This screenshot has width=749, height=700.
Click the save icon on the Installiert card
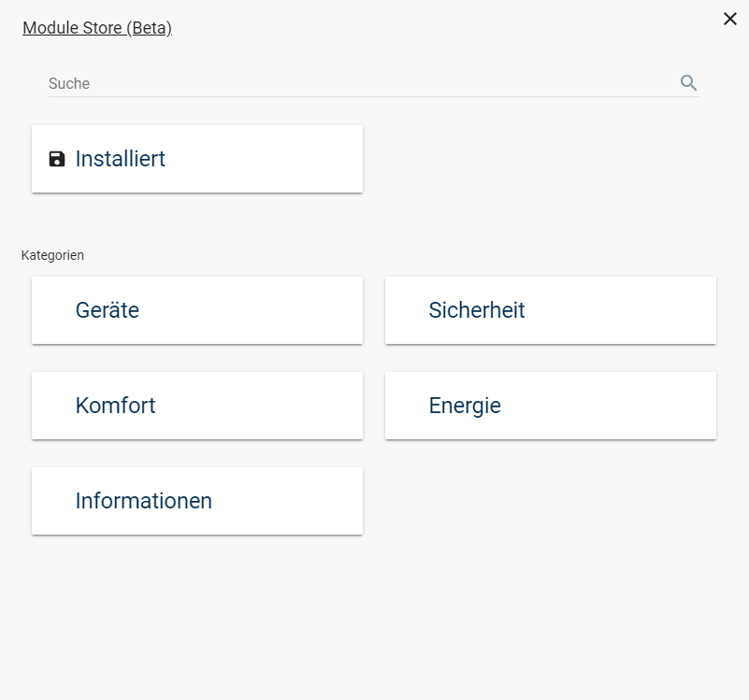[x=57, y=158]
